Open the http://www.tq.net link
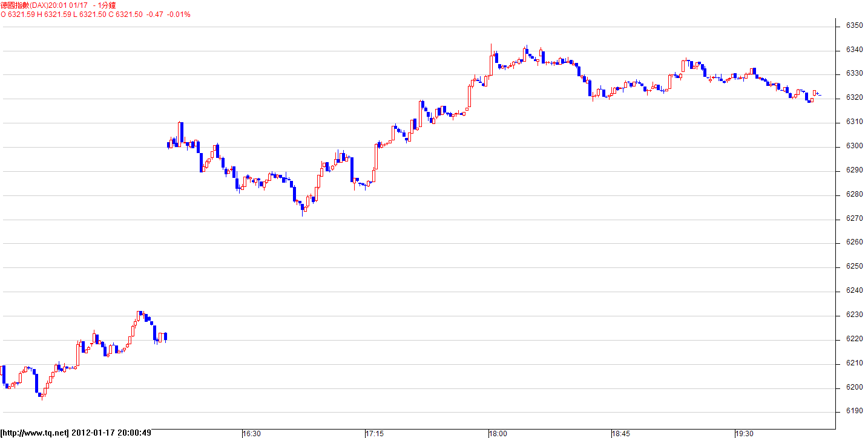Image resolution: width=868 pixels, height=438 pixels. 35,433
